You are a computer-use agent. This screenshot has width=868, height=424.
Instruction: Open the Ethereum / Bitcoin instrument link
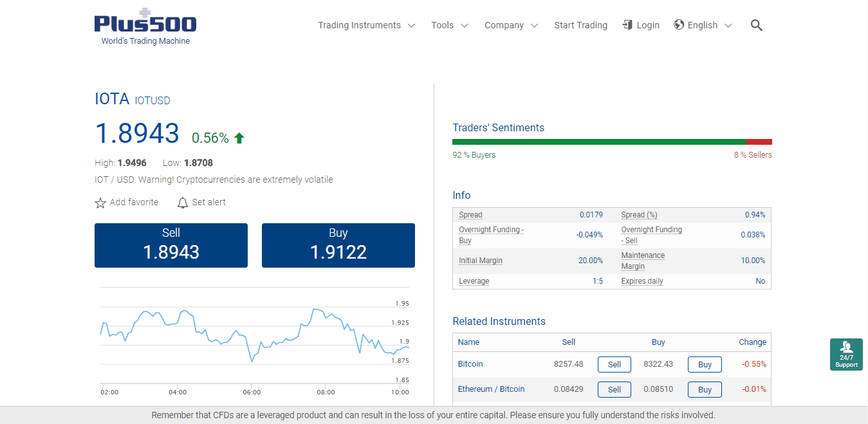pyautogui.click(x=491, y=389)
